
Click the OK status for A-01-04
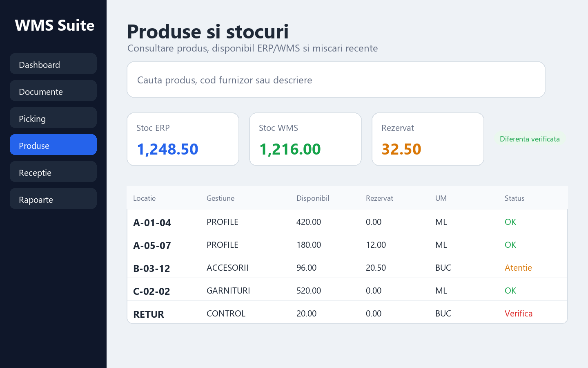(510, 222)
